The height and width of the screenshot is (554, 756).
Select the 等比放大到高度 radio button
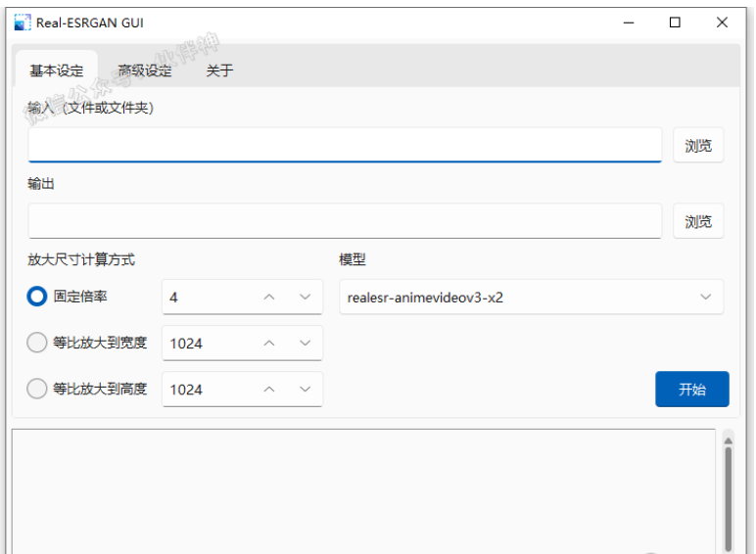[37, 389]
